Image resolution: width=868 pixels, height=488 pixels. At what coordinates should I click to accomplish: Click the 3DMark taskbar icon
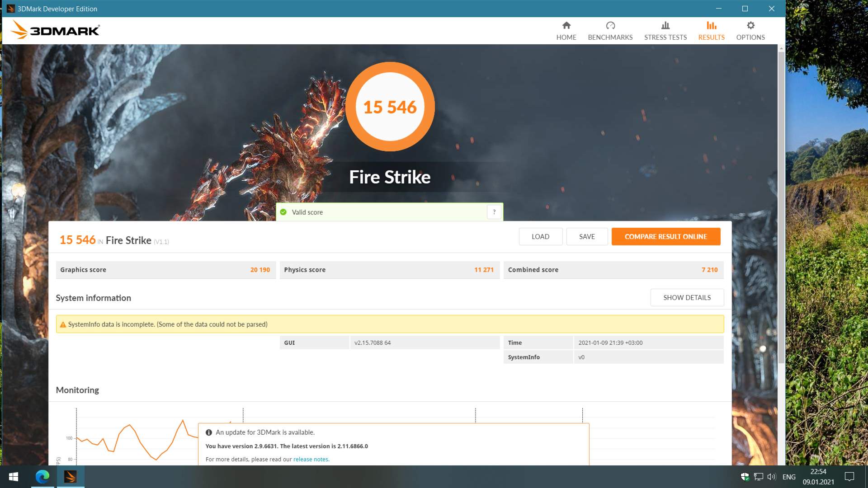pyautogui.click(x=71, y=477)
